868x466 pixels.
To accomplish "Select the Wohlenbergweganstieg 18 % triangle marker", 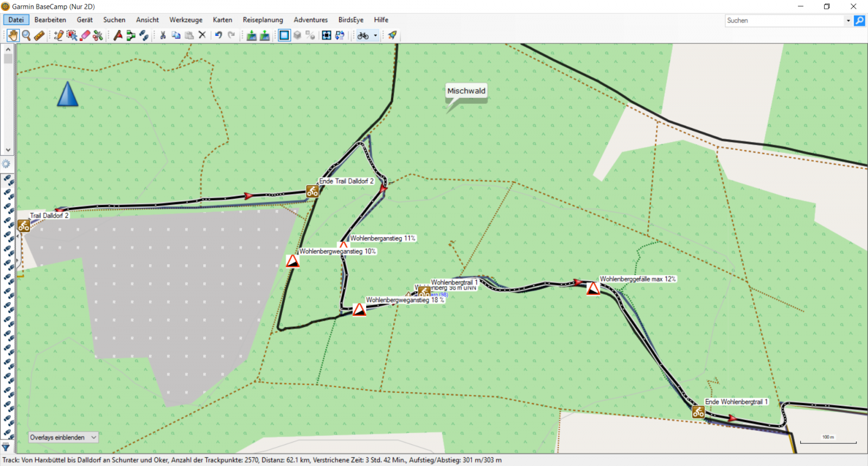I will [x=359, y=310].
